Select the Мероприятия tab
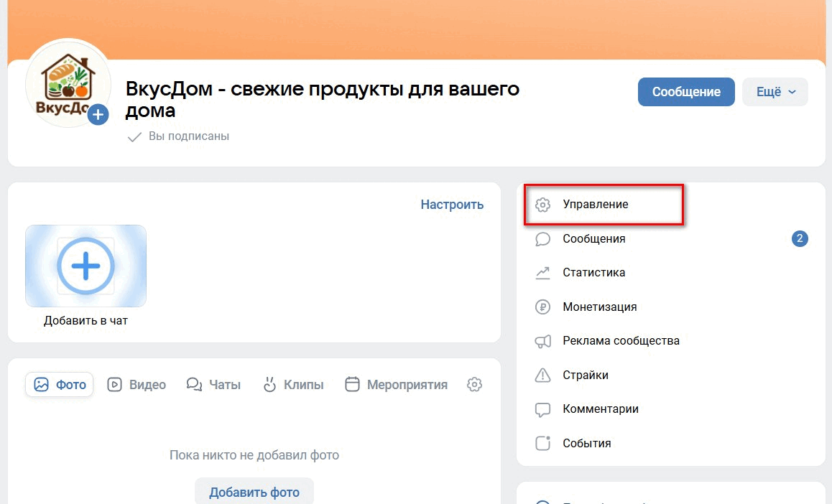The height and width of the screenshot is (504, 832). [x=396, y=385]
